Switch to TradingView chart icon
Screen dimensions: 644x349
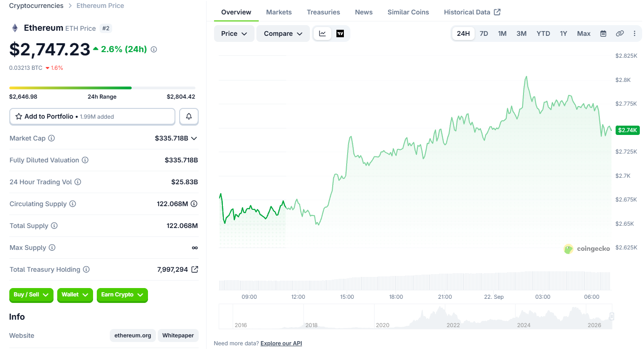(340, 34)
